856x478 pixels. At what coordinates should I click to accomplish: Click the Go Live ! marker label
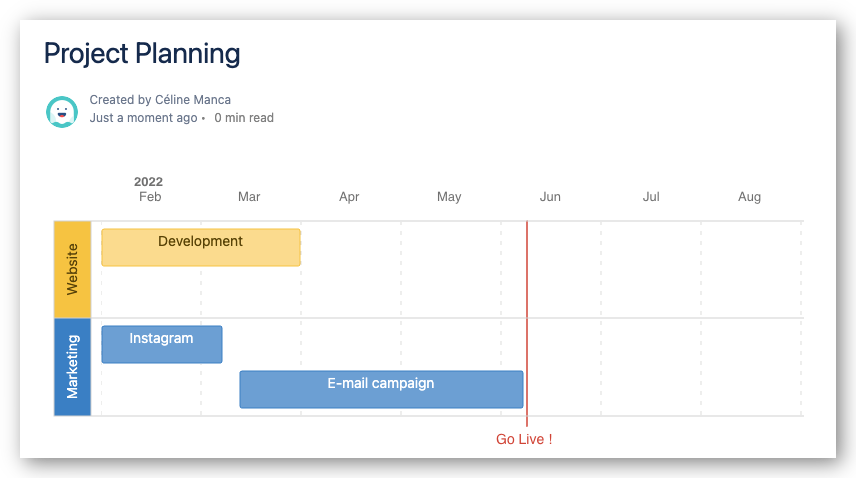[x=524, y=439]
